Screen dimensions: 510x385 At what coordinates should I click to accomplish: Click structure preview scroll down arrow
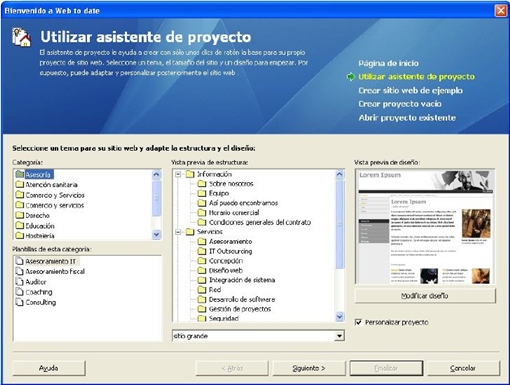[339, 317]
